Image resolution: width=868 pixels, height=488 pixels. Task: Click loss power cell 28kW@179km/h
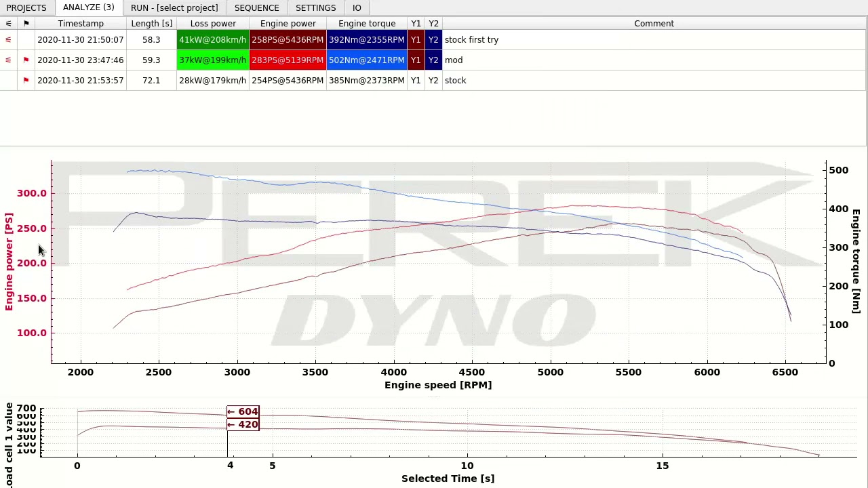click(213, 80)
